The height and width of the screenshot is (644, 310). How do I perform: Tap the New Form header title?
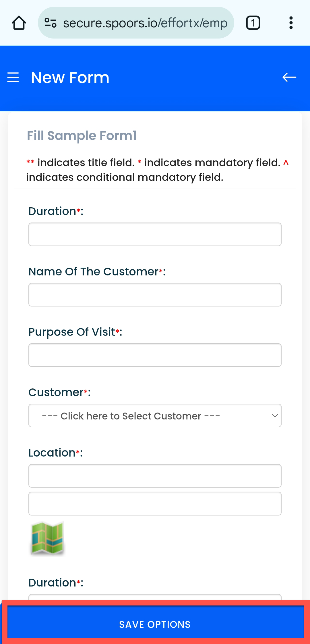tap(70, 78)
